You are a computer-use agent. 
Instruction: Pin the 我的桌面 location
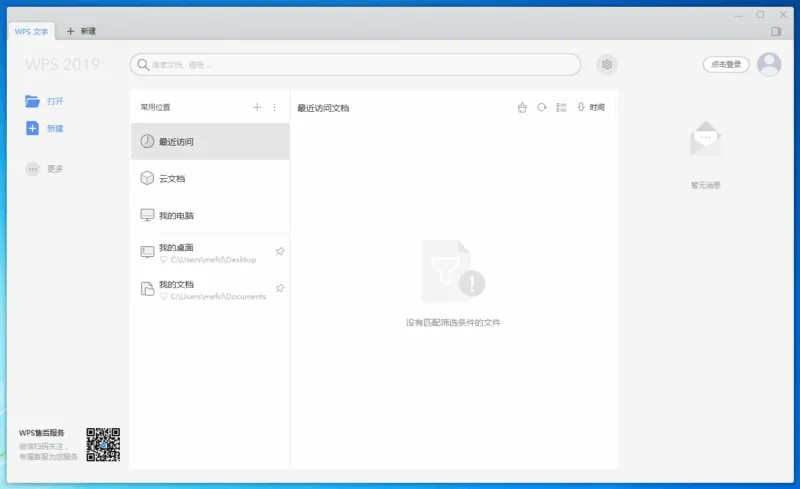click(280, 251)
